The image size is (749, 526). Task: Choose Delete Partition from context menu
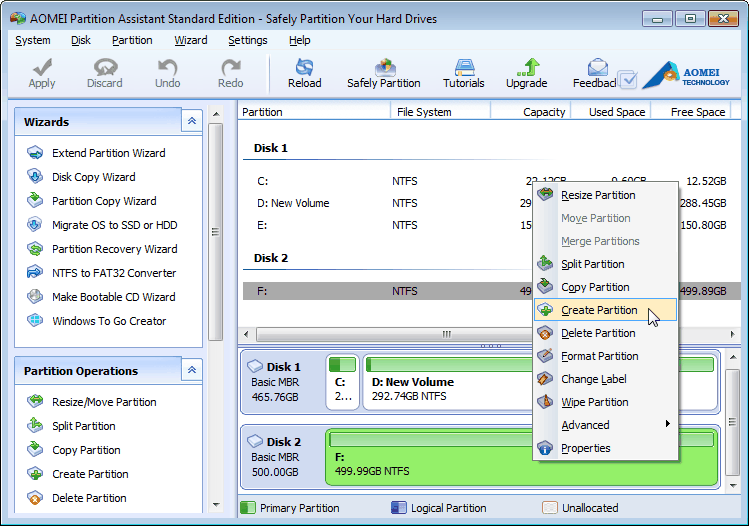pyautogui.click(x=605, y=333)
